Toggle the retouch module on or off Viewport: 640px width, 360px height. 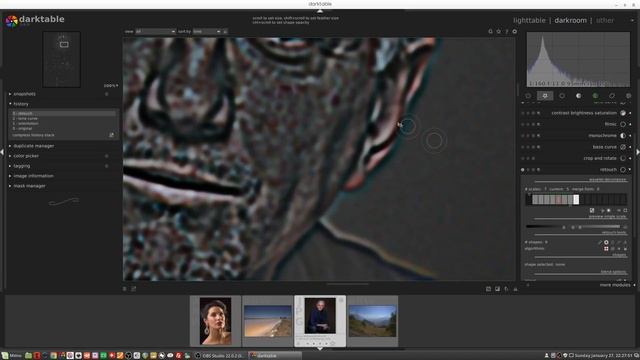pos(522,170)
